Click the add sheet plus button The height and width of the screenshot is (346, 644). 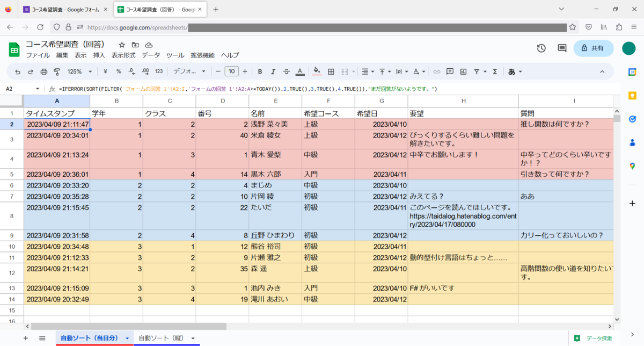click(25, 338)
